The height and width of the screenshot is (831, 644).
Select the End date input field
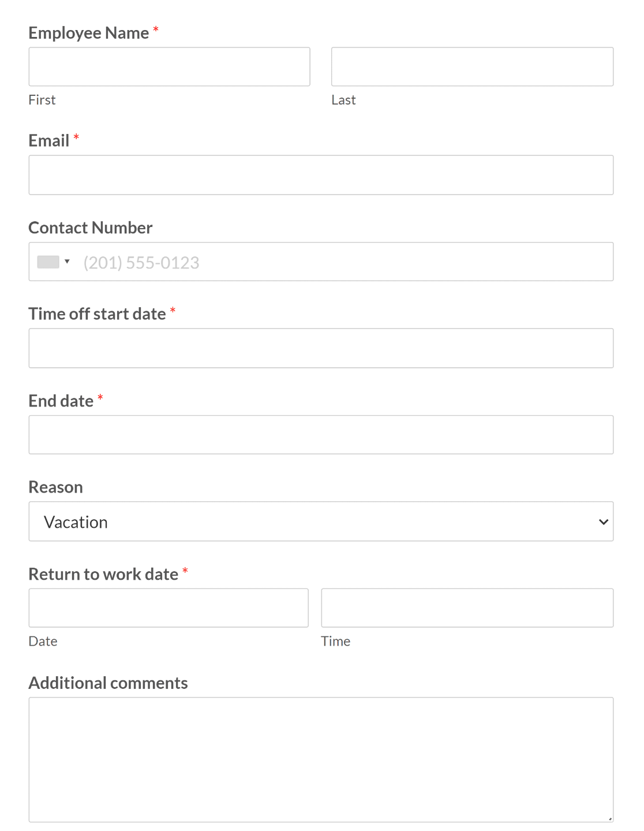(321, 434)
